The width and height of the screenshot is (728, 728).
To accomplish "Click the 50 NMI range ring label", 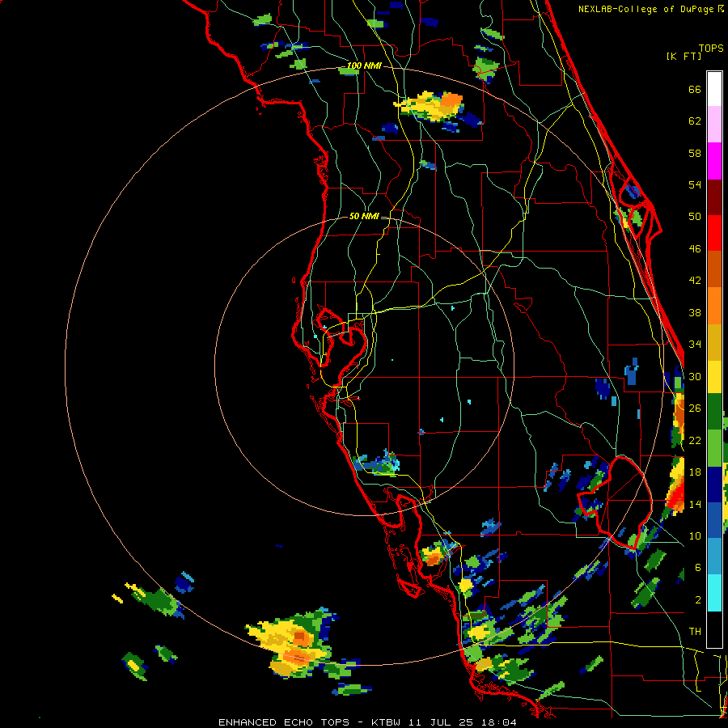I will (364, 216).
